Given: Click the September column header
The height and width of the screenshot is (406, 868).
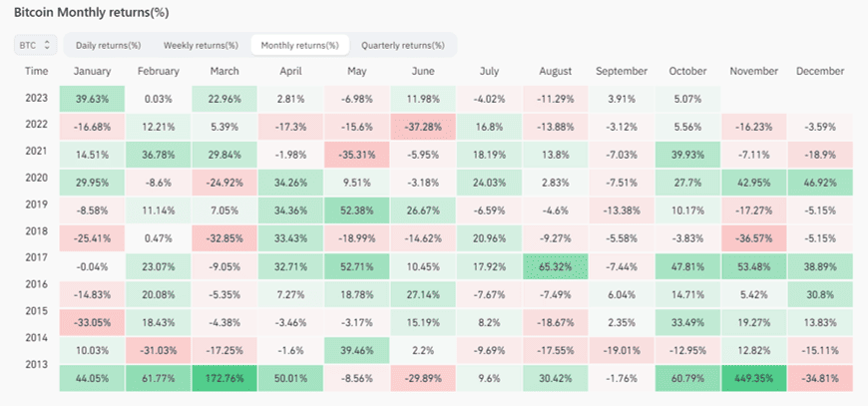Looking at the screenshot, I should pos(622,72).
